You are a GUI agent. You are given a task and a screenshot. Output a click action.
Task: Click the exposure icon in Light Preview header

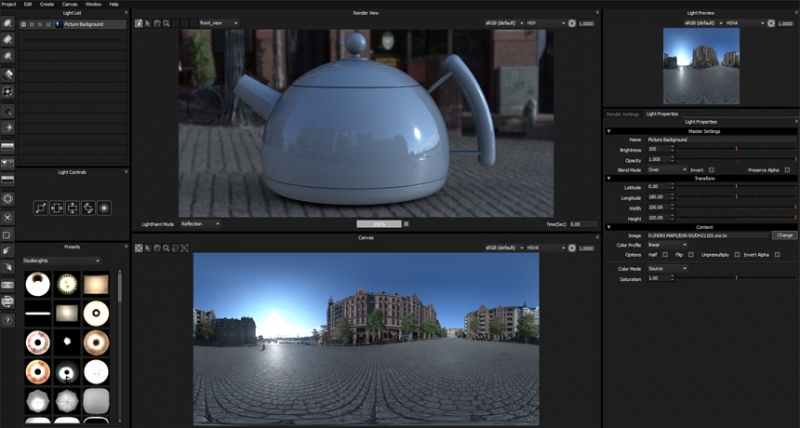coord(771,23)
